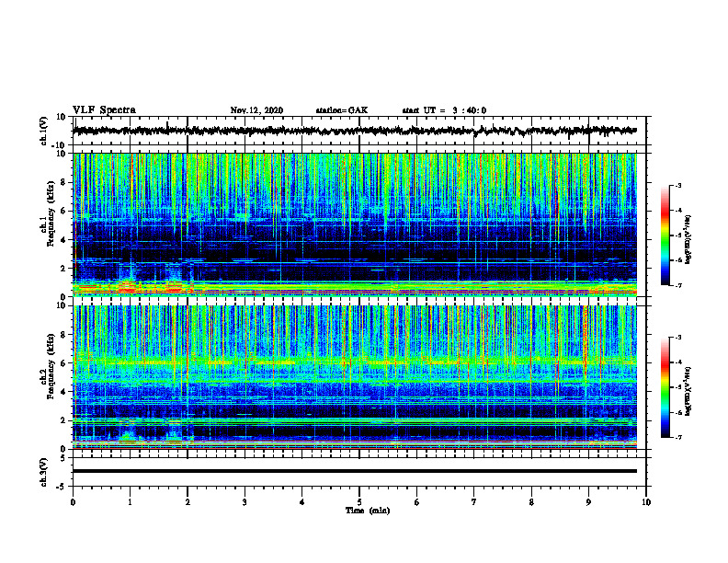The width and height of the screenshot is (728, 563).
Task: Click the "-7" label on ch.1 color bar
Action: pyautogui.click(x=677, y=285)
